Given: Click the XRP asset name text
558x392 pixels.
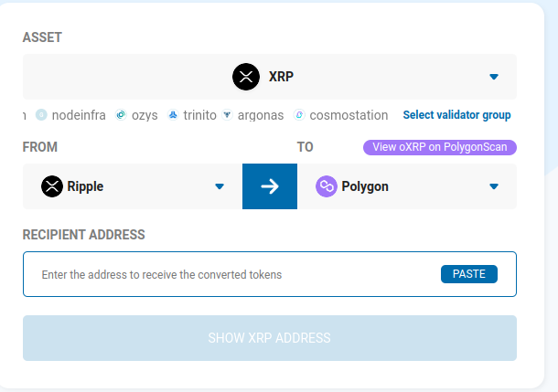Looking at the screenshot, I should pyautogui.click(x=281, y=77).
